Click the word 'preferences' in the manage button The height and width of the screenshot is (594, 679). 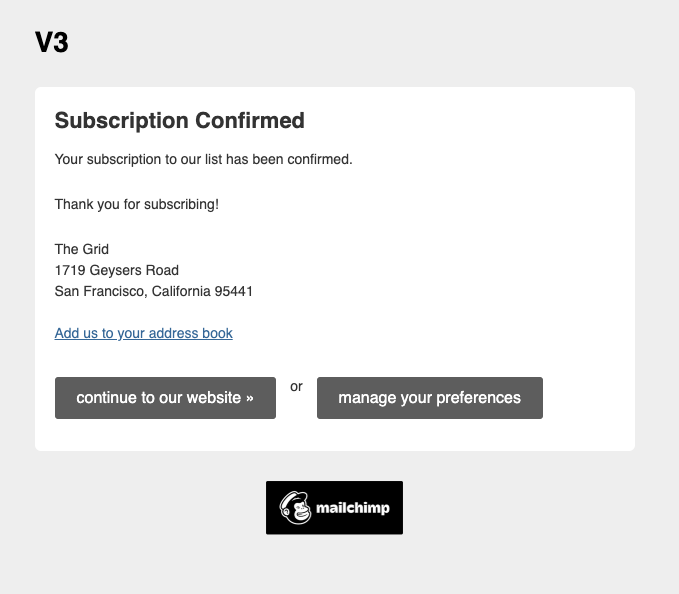(478, 398)
